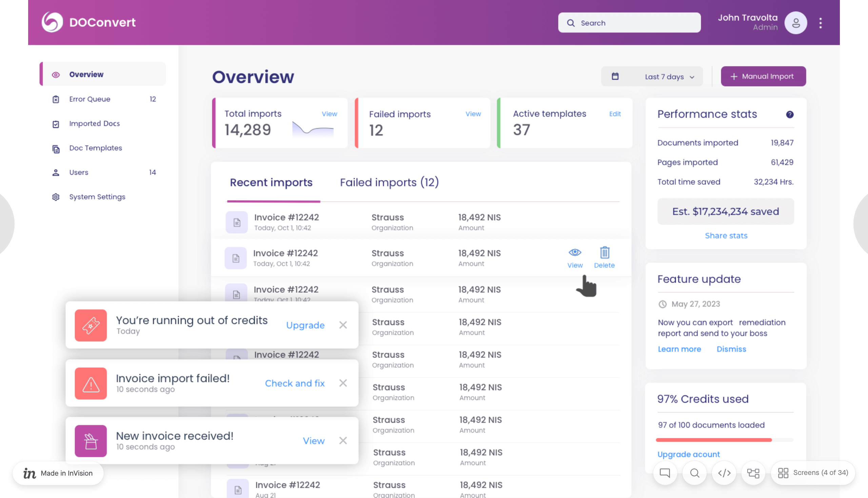Screen dimensions: 868x498
Task: Click the Manual Import button
Action: coord(763,76)
